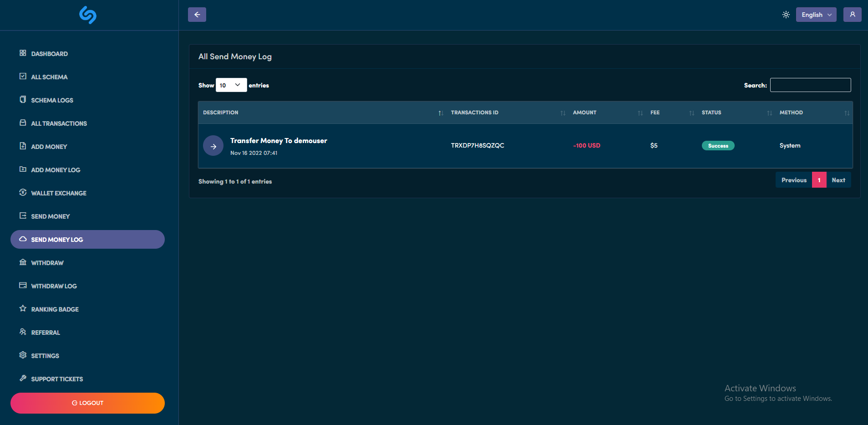Toggle the light/dark theme sun icon
This screenshot has height=425, width=868.
(786, 15)
